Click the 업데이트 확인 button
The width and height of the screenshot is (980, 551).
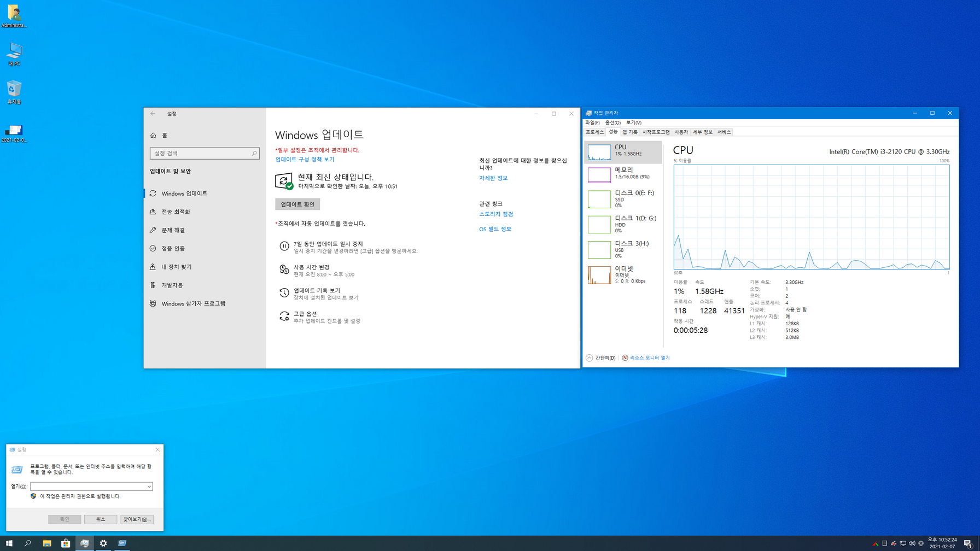pyautogui.click(x=297, y=204)
